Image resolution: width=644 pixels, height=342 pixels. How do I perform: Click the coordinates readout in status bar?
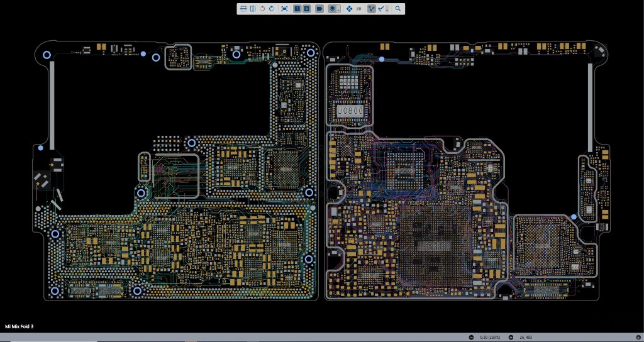(x=526, y=338)
